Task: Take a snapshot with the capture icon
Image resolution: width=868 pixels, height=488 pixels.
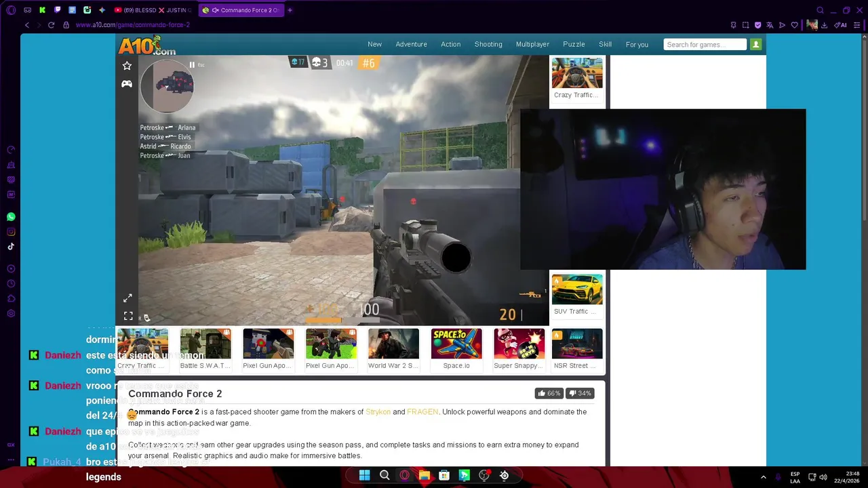Action: tap(745, 25)
